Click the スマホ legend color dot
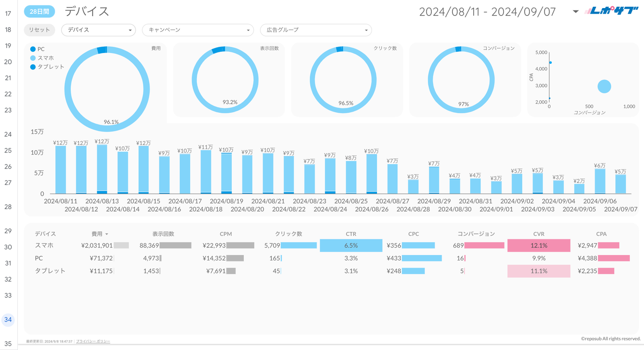The image size is (644, 350). 33,58
